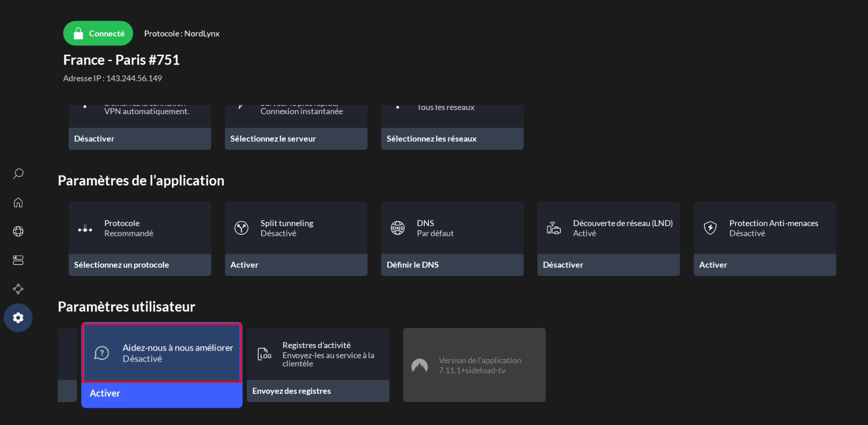Screen dimensions: 868x425
Task: Open the meshnet icon in sidebar
Action: (x=18, y=289)
